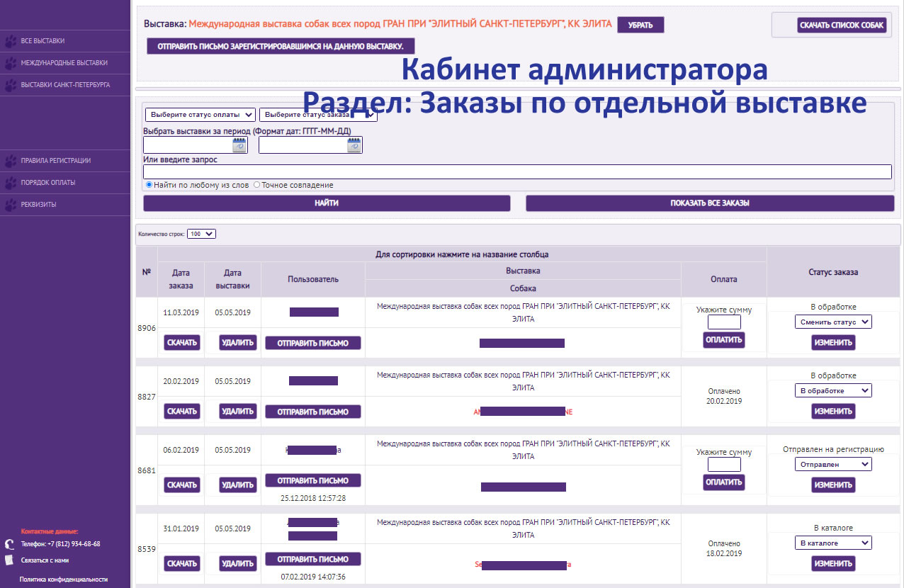Click the phone headset icon

click(9, 544)
